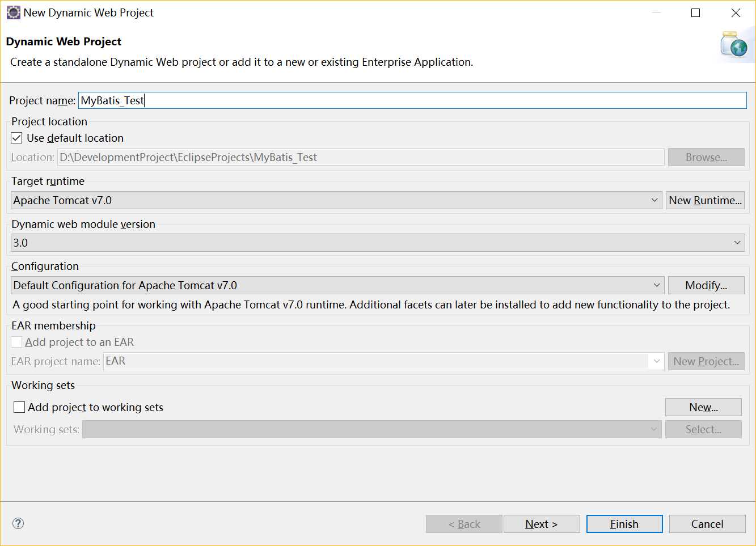This screenshot has width=756, height=546.
Task: Click the 'Create a standalone Dynamic Web project' description
Action: tap(242, 62)
